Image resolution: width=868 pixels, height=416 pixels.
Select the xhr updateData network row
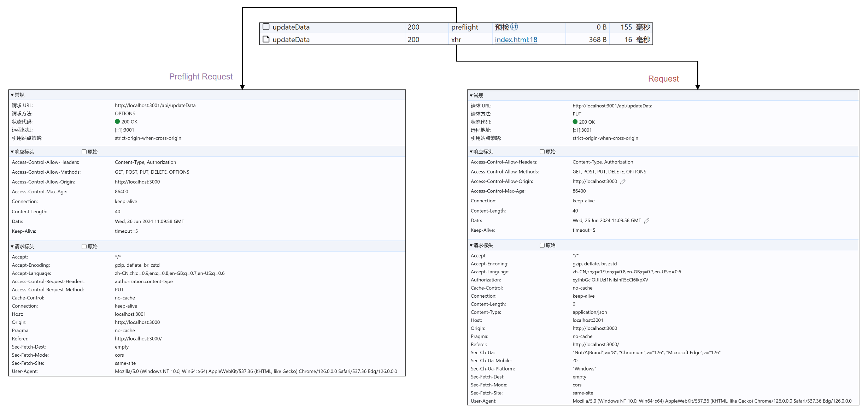pos(291,40)
